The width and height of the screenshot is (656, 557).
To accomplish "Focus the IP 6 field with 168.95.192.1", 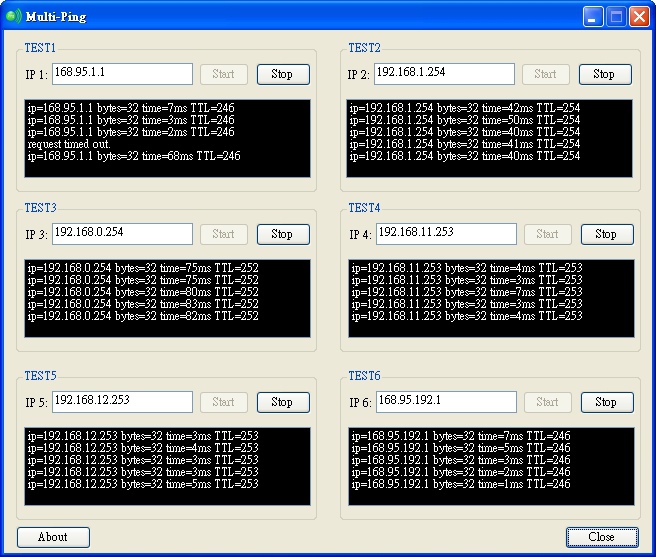I will click(446, 402).
